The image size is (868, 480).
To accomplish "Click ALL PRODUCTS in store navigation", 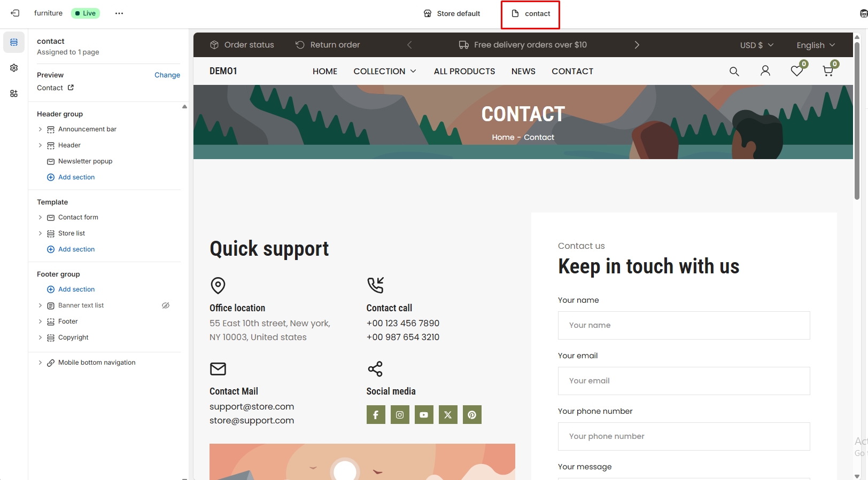I will pyautogui.click(x=464, y=72).
